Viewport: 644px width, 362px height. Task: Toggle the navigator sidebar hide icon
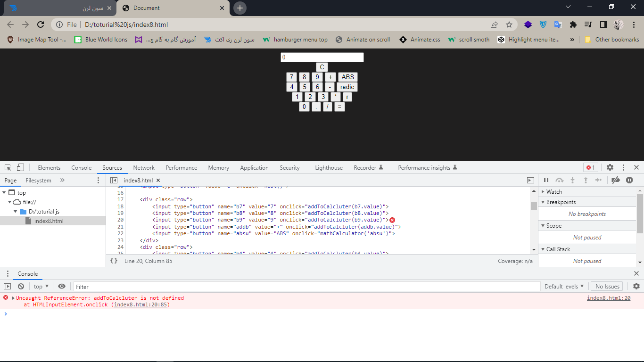click(x=114, y=181)
